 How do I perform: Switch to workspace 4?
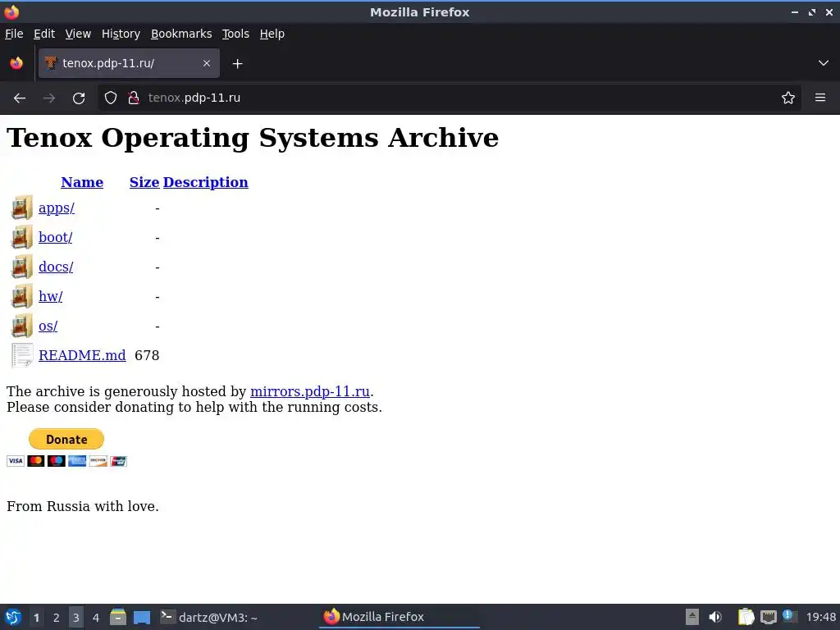[x=96, y=618]
